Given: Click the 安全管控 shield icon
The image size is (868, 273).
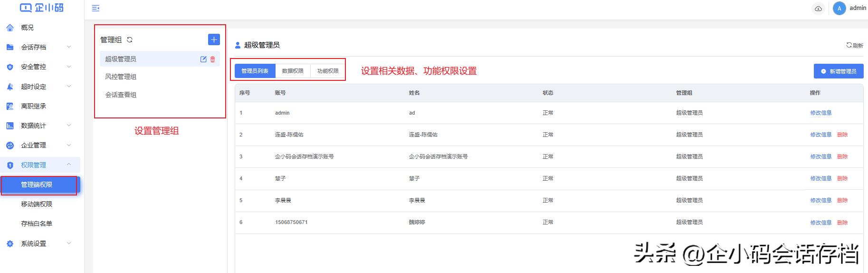Looking at the screenshot, I should pos(10,67).
